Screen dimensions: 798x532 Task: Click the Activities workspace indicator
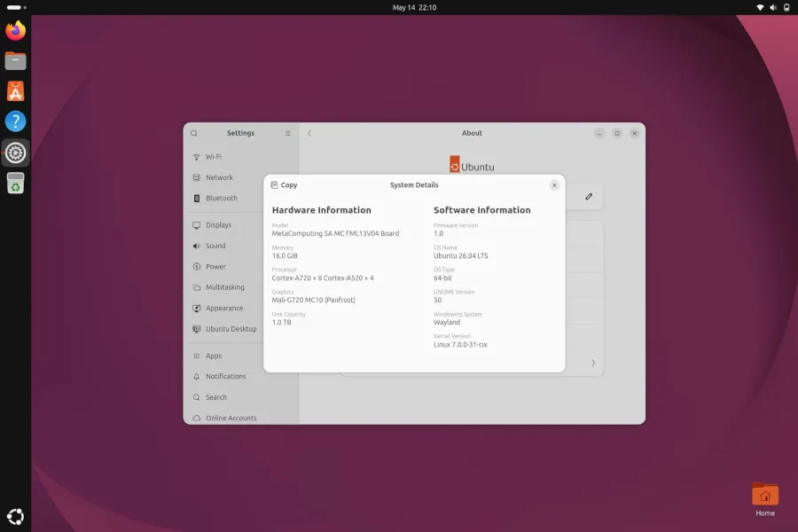[x=16, y=8]
